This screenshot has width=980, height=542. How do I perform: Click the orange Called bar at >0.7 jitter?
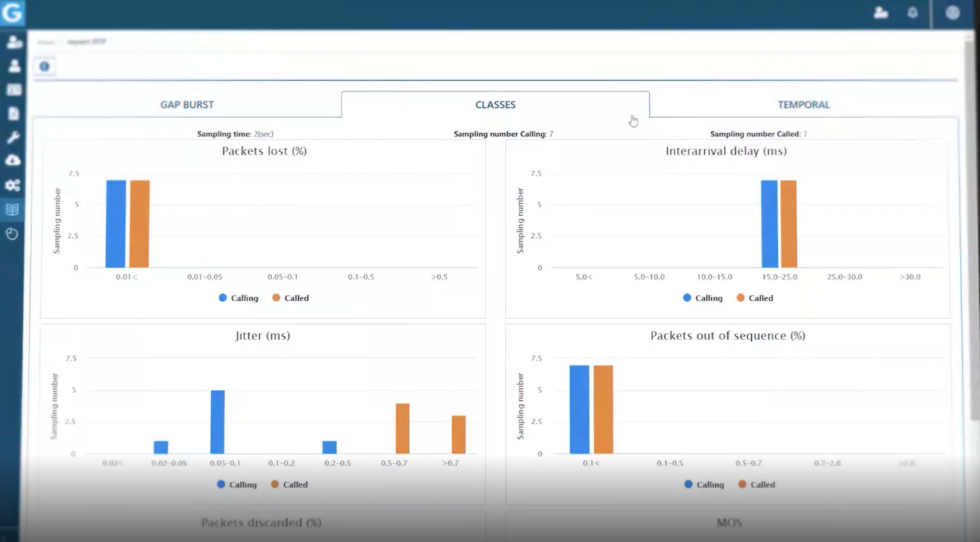[x=459, y=434]
